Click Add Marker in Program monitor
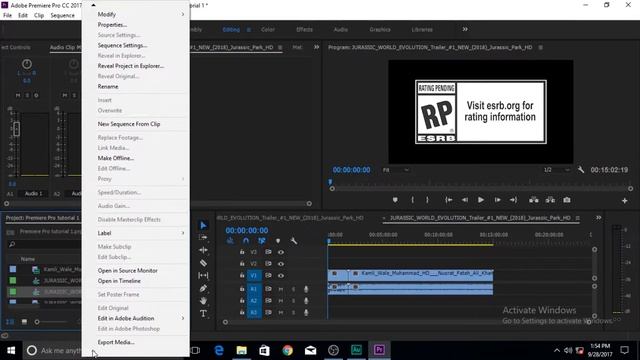 pos(395,200)
